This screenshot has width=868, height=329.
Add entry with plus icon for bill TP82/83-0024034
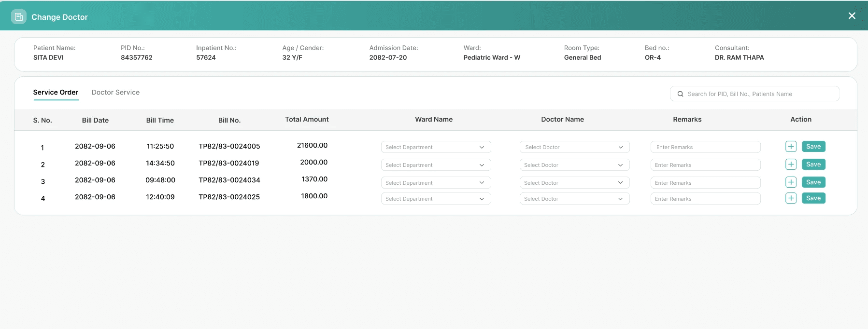791,182
